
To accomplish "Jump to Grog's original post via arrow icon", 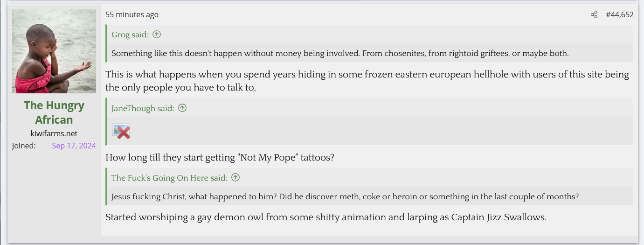I will [157, 35].
